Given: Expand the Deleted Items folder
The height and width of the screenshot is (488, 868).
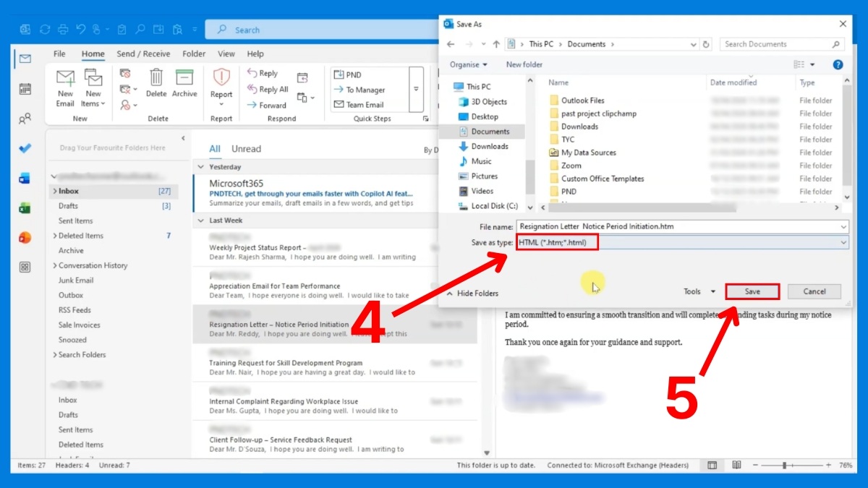Looking at the screenshot, I should (x=54, y=236).
